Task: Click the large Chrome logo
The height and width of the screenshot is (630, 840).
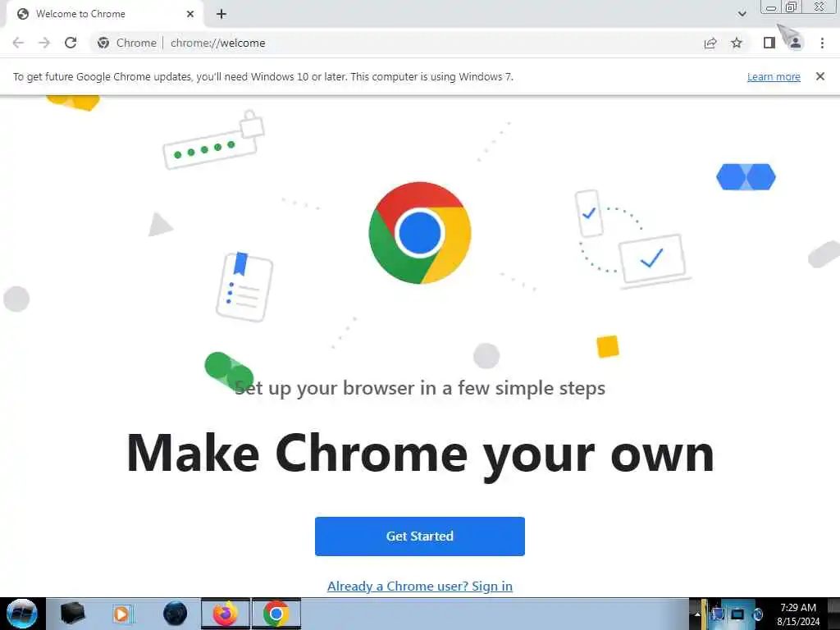Action: (x=420, y=233)
